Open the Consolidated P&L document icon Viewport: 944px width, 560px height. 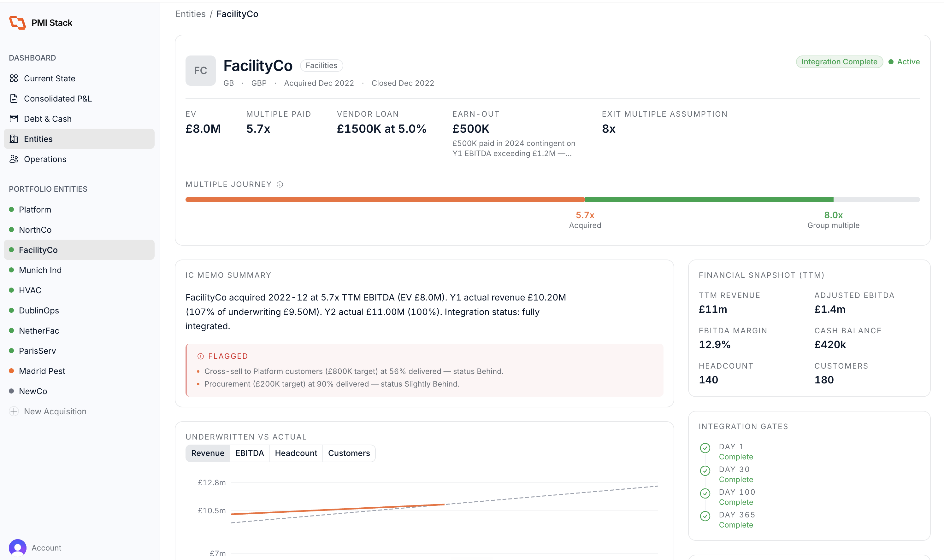click(x=14, y=98)
